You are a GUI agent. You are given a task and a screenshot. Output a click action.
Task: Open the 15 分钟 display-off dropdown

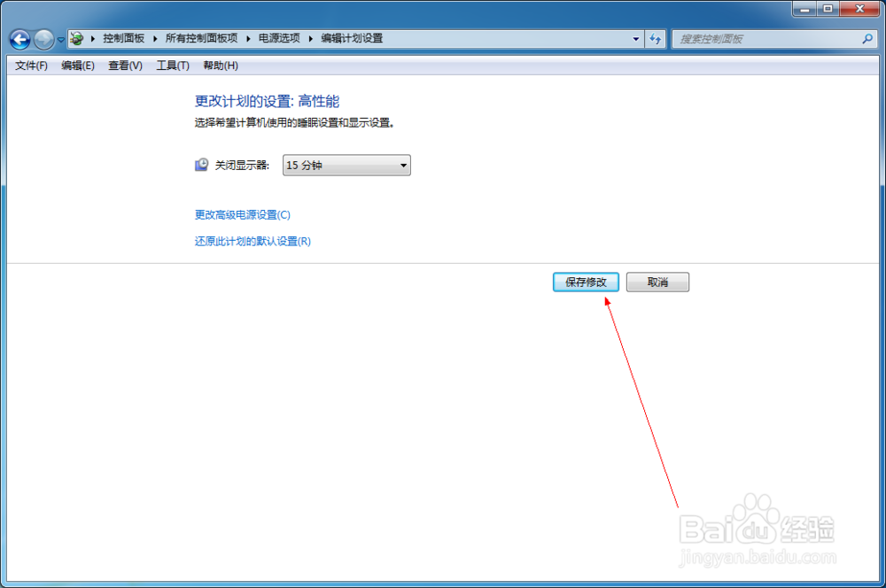(346, 166)
